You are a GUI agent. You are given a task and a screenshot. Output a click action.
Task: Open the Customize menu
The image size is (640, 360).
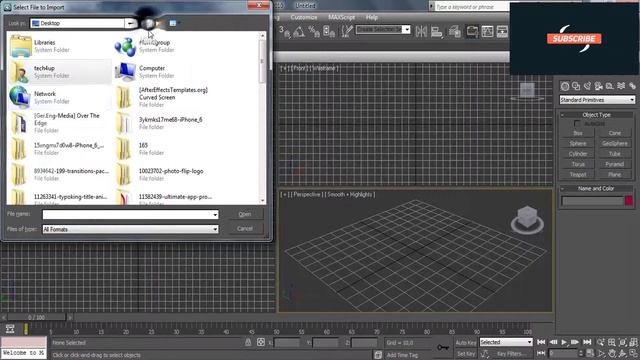click(304, 17)
